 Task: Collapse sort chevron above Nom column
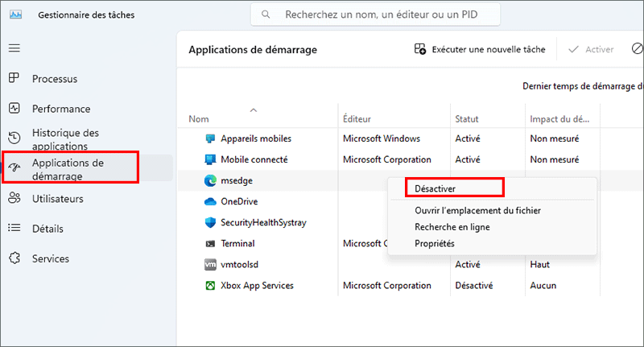(254, 109)
